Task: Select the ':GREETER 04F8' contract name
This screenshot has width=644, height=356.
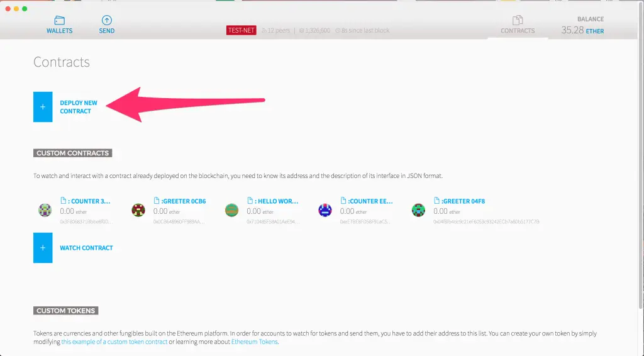Action: tap(464, 201)
